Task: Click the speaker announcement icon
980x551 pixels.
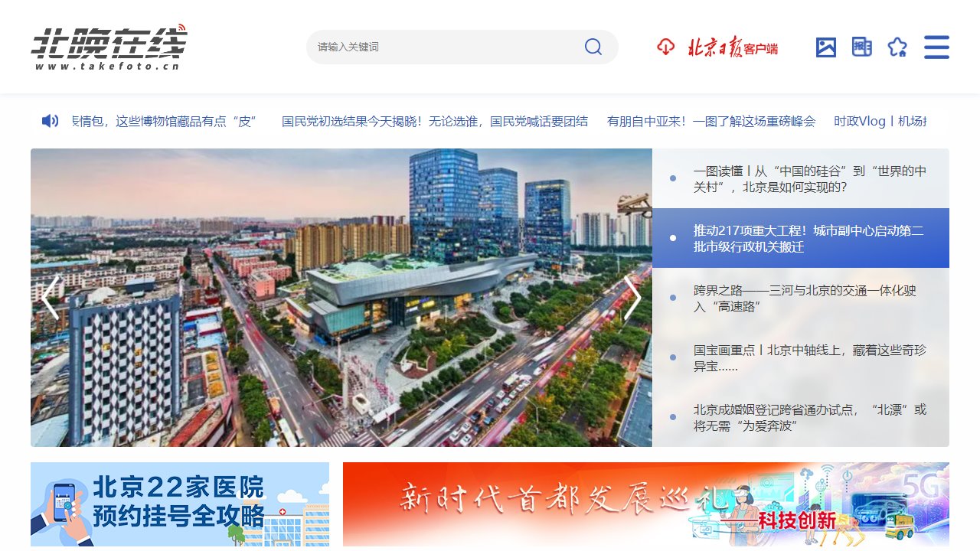Action: (x=50, y=121)
